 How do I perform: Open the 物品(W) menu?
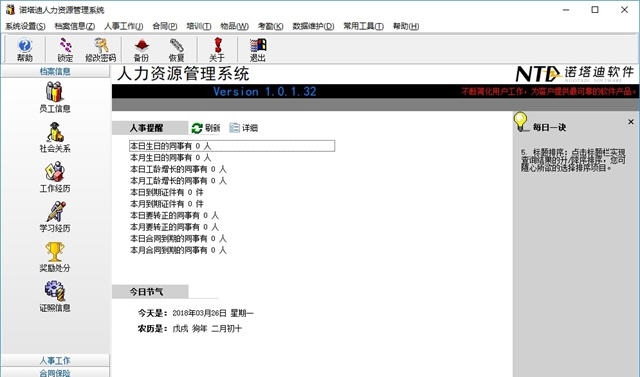tap(234, 26)
